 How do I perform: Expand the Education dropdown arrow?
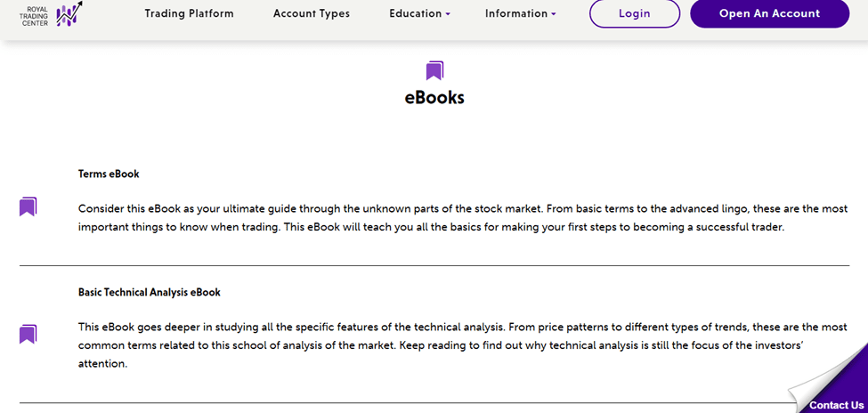[x=448, y=14]
